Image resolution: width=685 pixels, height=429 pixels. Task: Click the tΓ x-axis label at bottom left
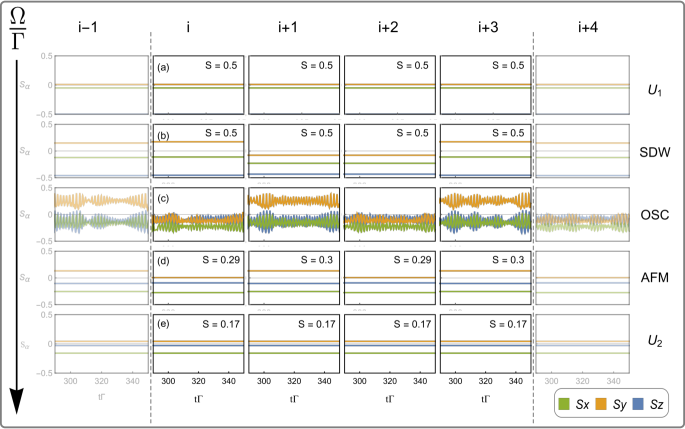point(102,396)
